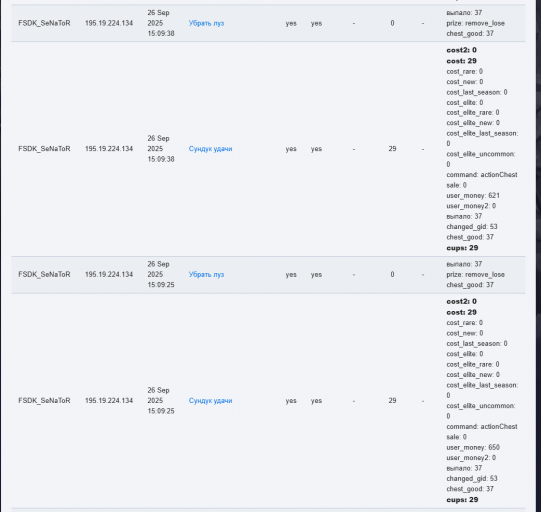Click 'prize: remove_lose' in the 15:09:25 row

[x=475, y=275]
